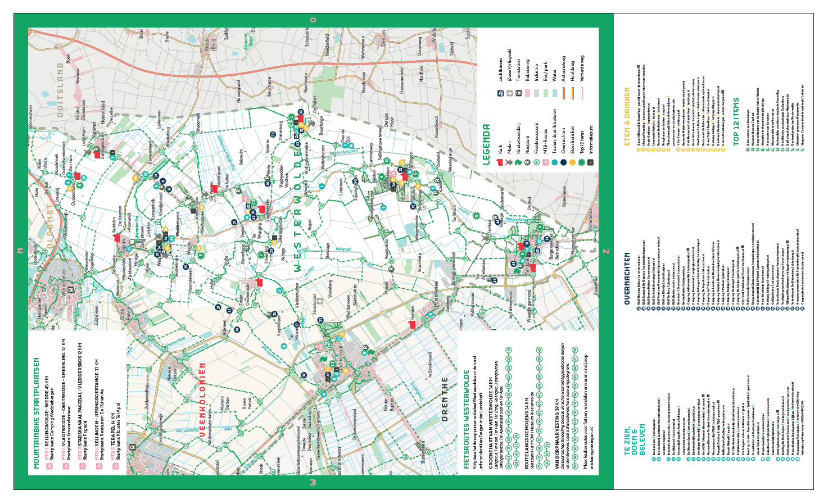Click the 'Verharde weg' legend swatch
Image resolution: width=828 pixels, height=504 pixels.
[x=581, y=93]
